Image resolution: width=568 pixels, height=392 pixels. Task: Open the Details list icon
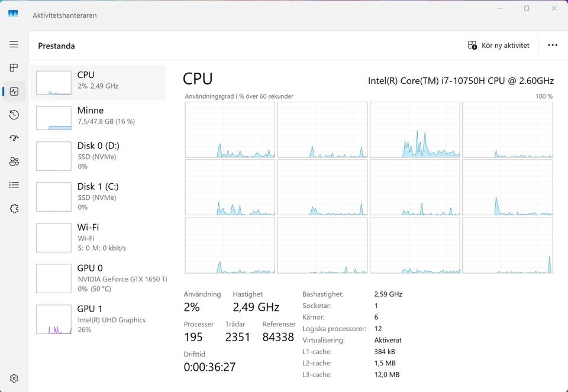point(14,185)
